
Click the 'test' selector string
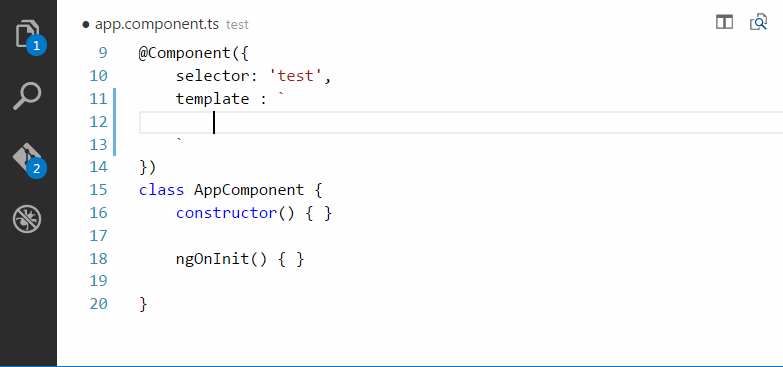(297, 76)
